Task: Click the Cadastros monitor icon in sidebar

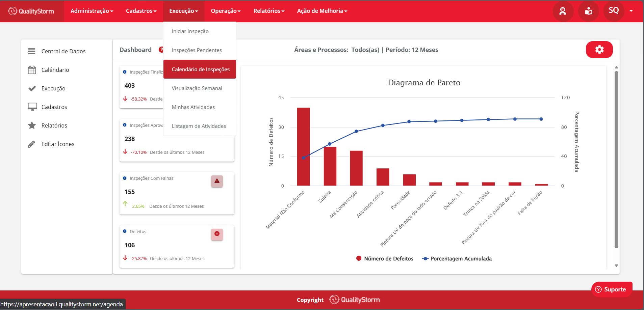Action: pyautogui.click(x=32, y=107)
